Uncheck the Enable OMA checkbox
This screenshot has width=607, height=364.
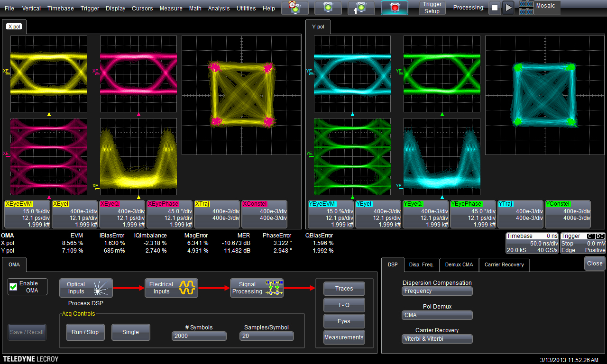click(14, 287)
